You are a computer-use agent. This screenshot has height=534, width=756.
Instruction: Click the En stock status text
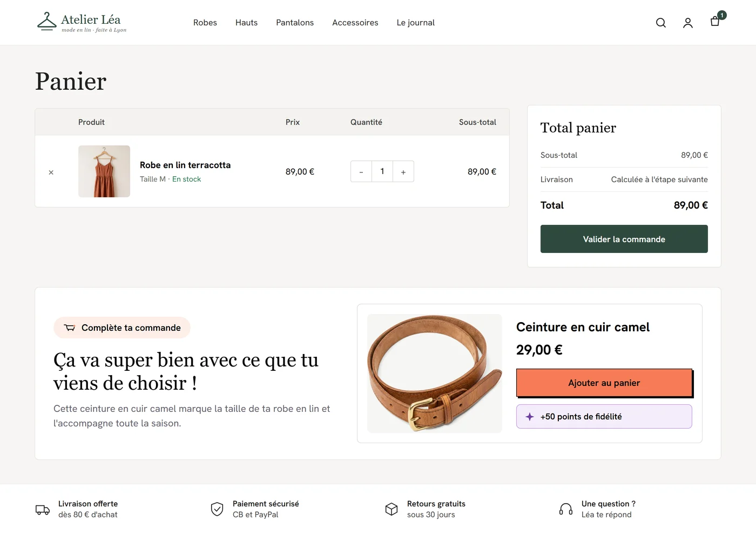pyautogui.click(x=186, y=179)
